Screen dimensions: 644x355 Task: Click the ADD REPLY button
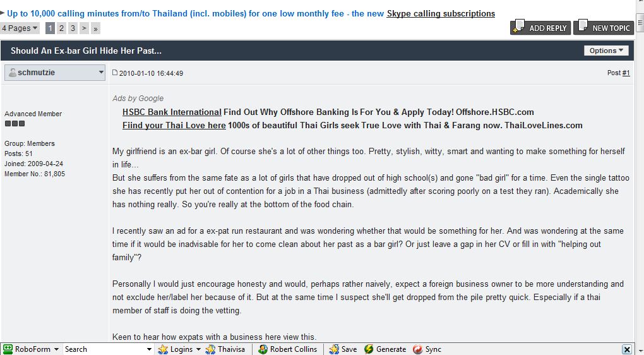540,28
